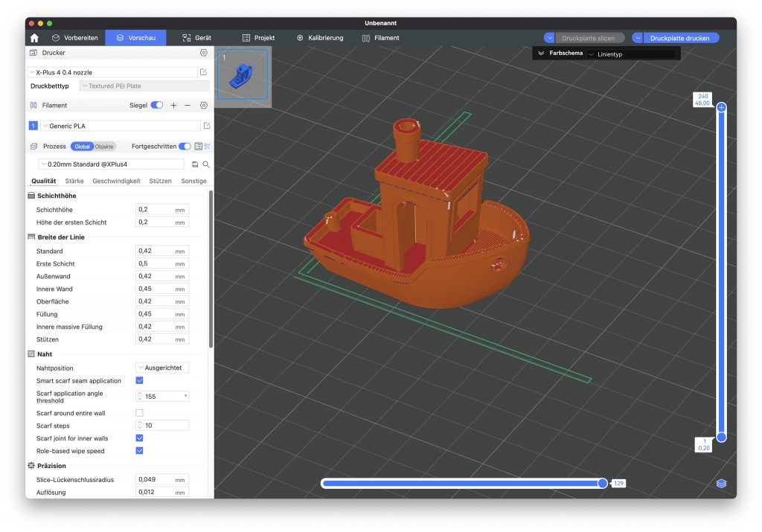Open the Farbschema Linientyp dropdown
Image resolution: width=762 pixels, height=532 pixels.
(631, 54)
